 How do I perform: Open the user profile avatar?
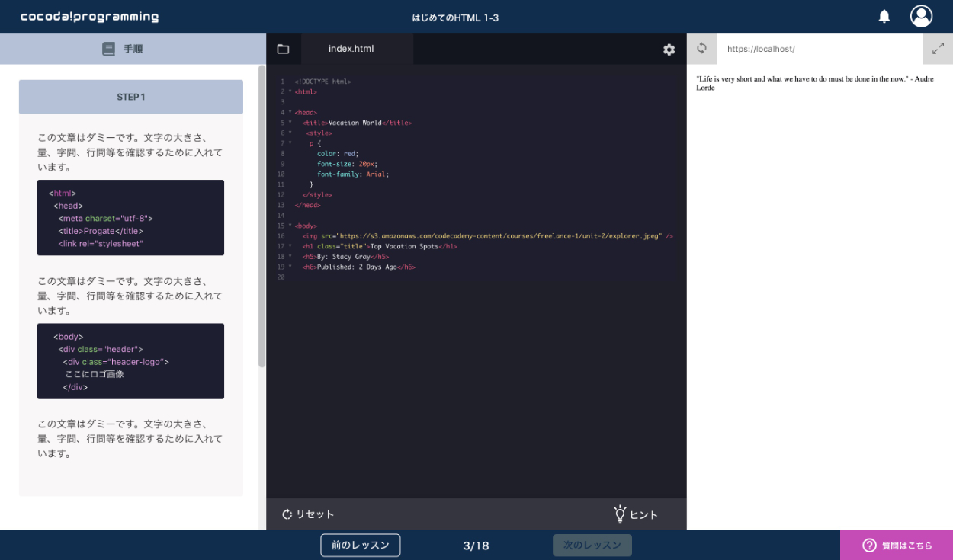click(921, 16)
